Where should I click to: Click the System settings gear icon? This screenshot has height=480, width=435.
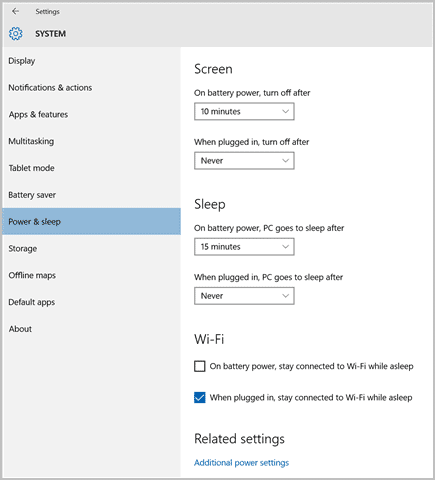click(16, 34)
